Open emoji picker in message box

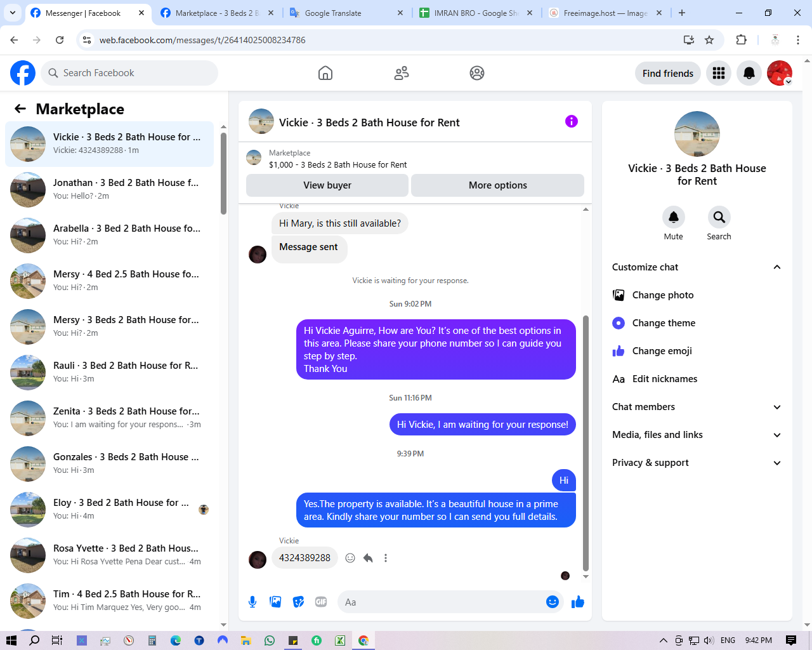[x=553, y=602]
